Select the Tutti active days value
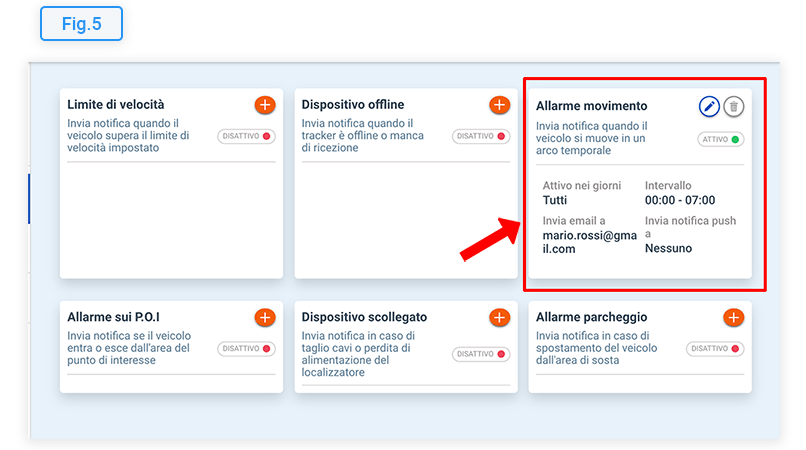 click(x=555, y=200)
